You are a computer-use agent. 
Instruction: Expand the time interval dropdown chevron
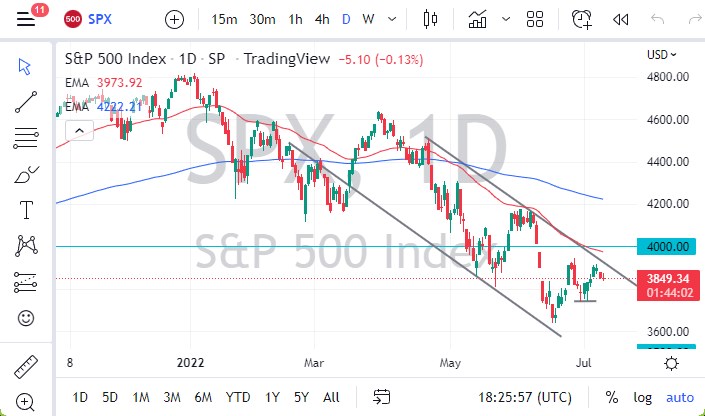[392, 19]
